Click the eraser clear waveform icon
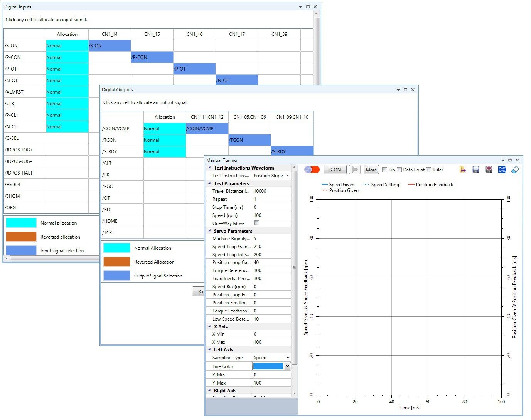This screenshot has width=531, height=420. click(x=515, y=170)
